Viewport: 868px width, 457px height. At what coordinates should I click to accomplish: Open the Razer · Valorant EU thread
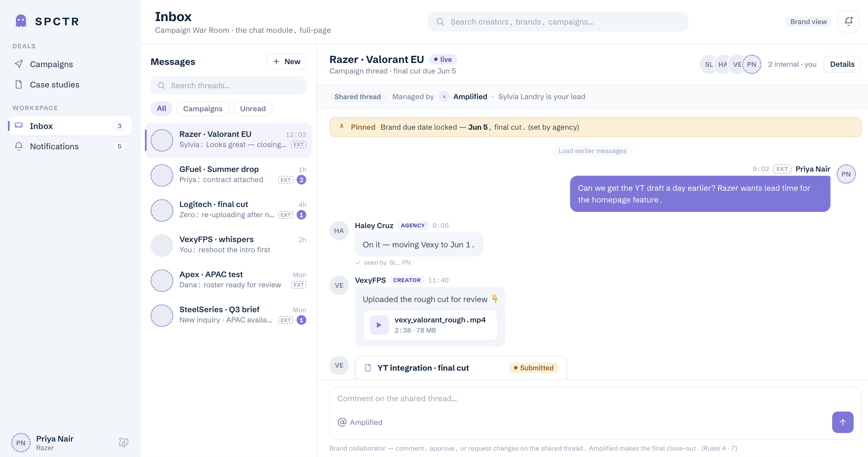[x=228, y=140]
